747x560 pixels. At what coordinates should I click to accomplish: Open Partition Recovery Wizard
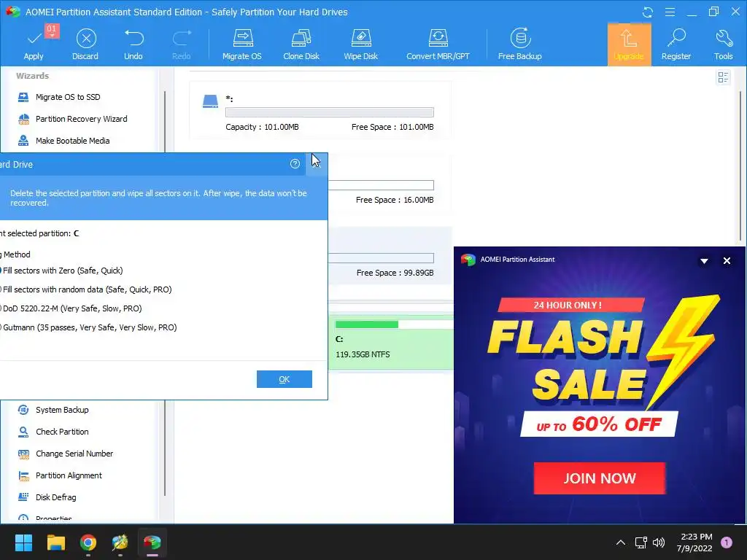click(x=81, y=119)
